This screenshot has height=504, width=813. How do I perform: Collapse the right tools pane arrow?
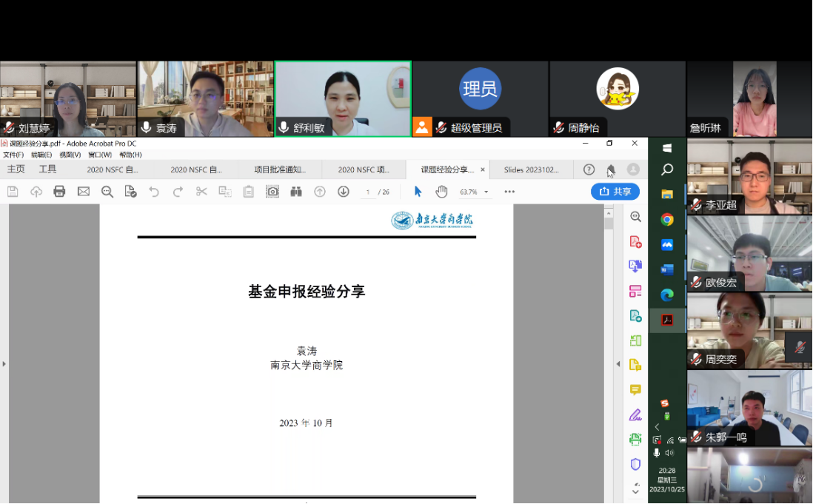coord(618,364)
